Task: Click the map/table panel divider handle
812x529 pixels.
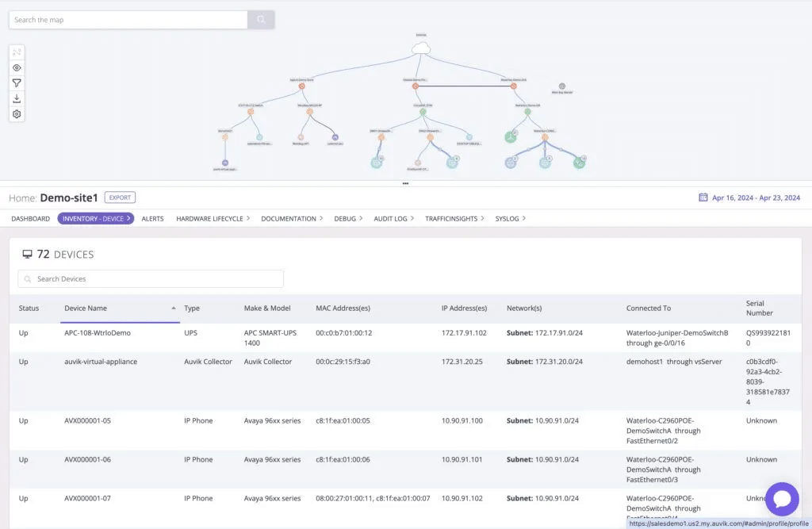Action: pyautogui.click(x=405, y=183)
